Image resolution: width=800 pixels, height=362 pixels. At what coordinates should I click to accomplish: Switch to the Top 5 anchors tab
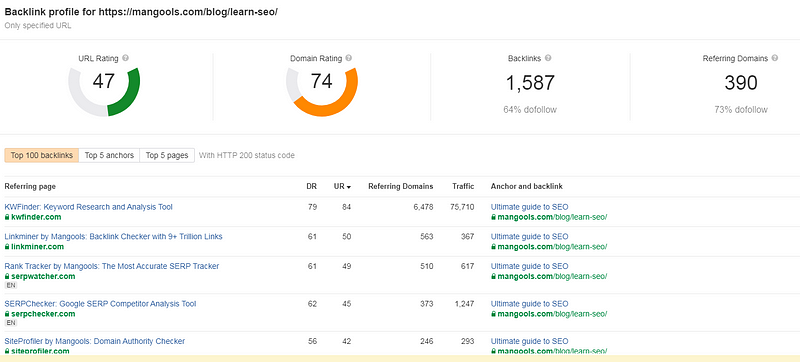[x=109, y=156]
